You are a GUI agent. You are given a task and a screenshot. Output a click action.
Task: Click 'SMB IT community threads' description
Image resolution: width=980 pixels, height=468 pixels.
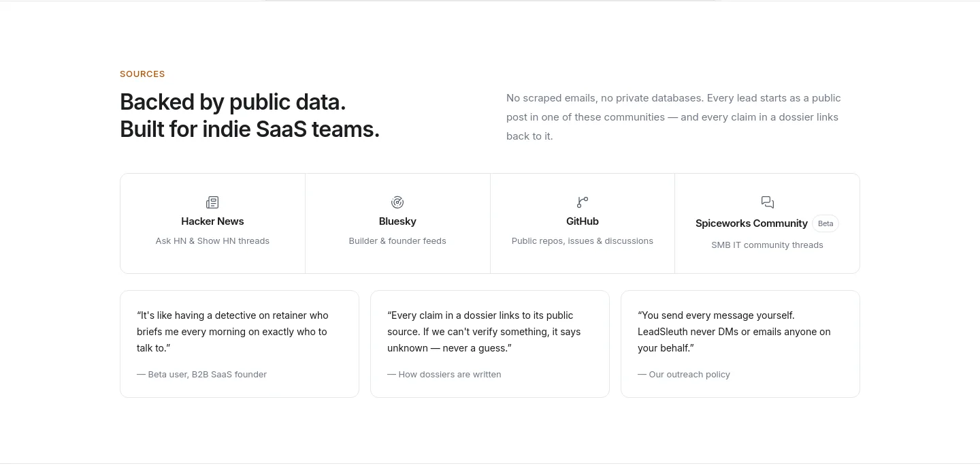tap(768, 245)
